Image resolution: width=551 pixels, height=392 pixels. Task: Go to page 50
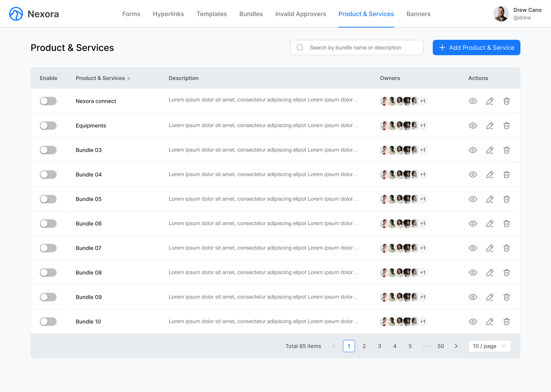click(441, 346)
